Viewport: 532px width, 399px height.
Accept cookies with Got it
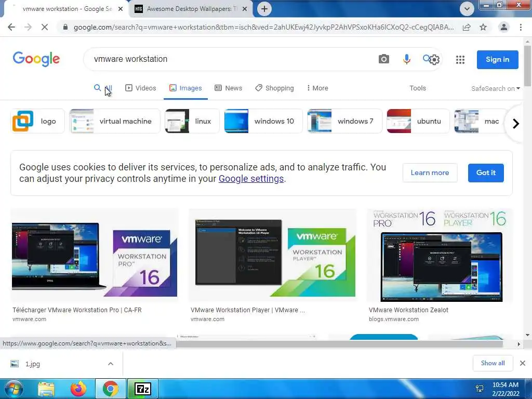coord(486,172)
